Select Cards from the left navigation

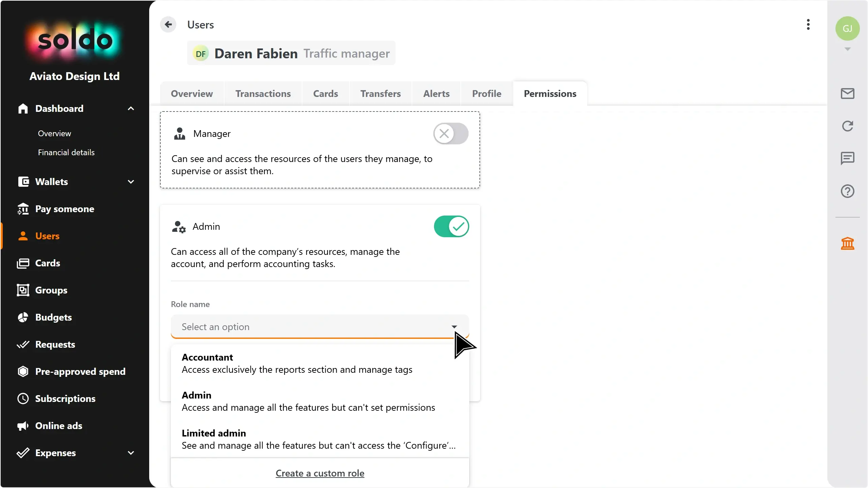click(47, 263)
